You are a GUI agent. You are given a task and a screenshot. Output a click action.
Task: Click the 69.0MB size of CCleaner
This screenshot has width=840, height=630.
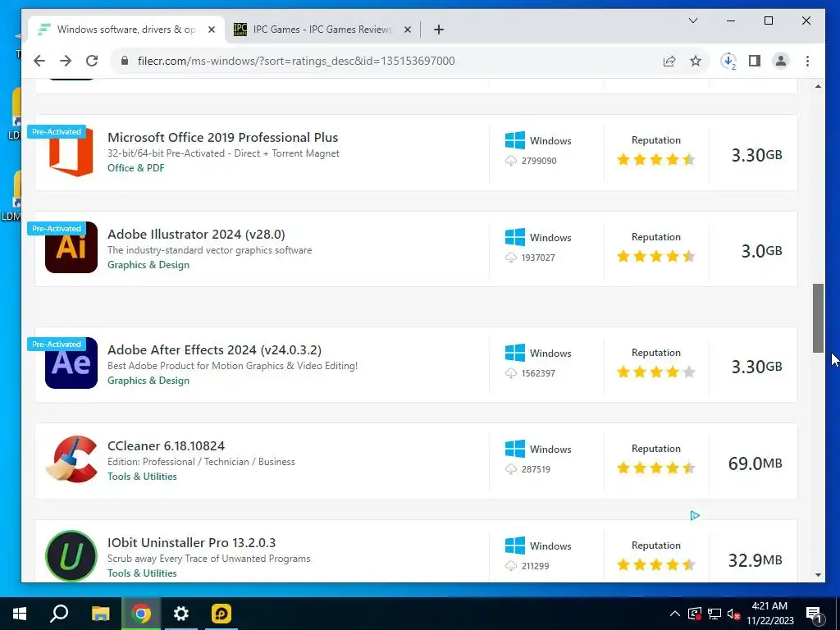(756, 463)
